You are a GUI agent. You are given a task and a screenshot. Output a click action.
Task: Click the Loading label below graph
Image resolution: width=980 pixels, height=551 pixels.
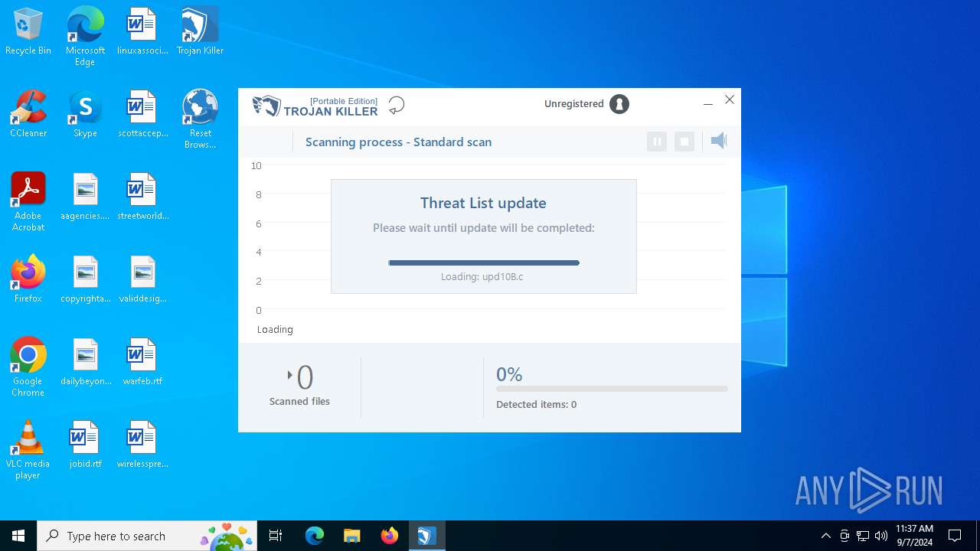(x=275, y=329)
